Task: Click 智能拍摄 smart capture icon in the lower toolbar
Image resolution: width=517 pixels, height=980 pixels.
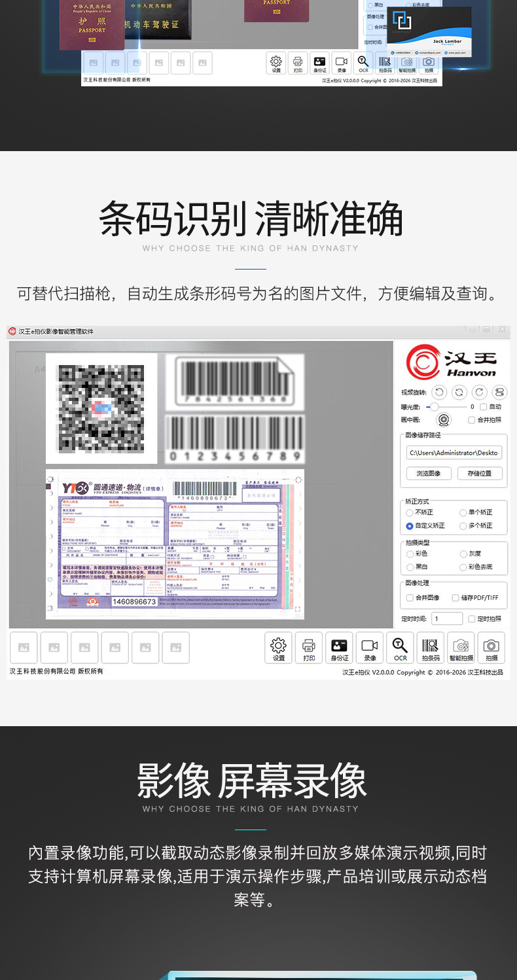Action: 461,647
